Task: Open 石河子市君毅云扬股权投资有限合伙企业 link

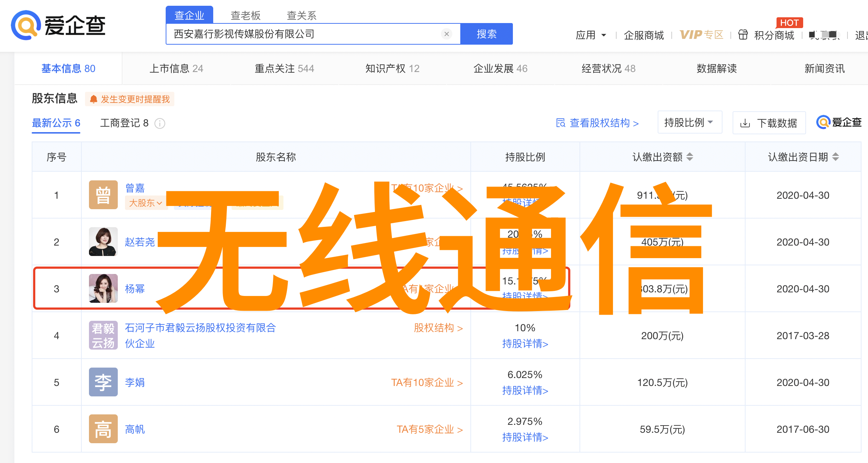Action: click(x=200, y=335)
